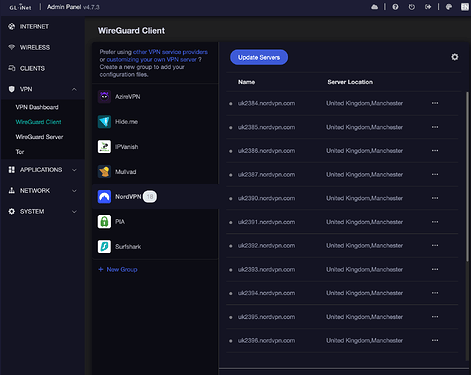Viewport: 471px width, 375px height.
Task: Open more options for uk2386.nordvpn.com
Action: (435, 151)
